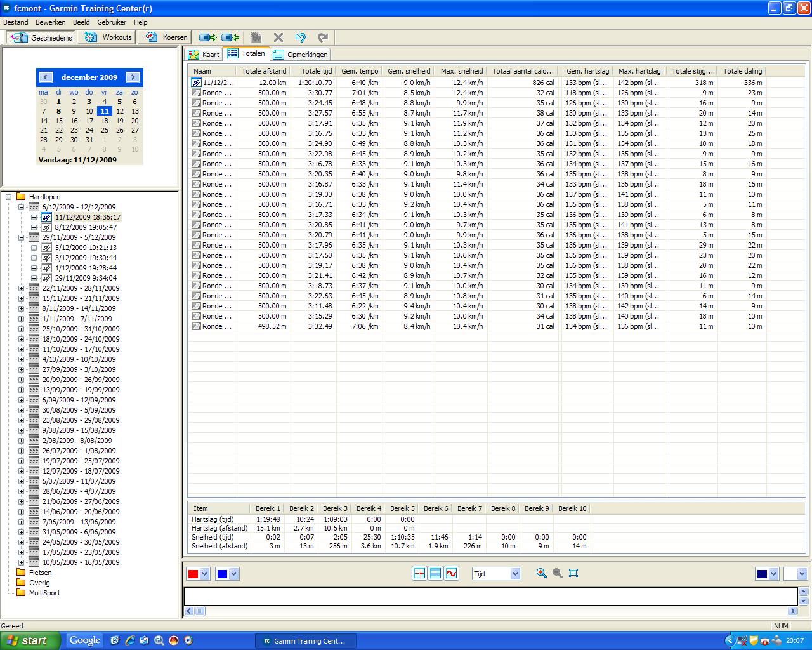Click the activity icon in the 12.00 km row
This screenshot has width=812, height=650.
(x=197, y=83)
